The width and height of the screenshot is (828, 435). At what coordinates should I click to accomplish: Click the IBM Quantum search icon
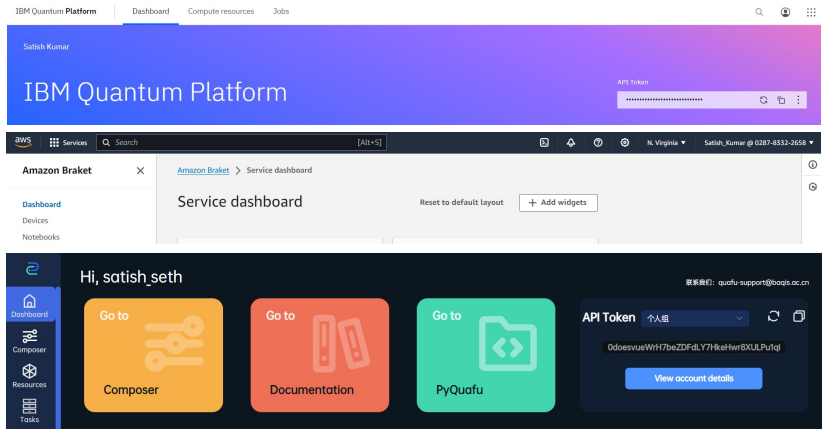759,12
